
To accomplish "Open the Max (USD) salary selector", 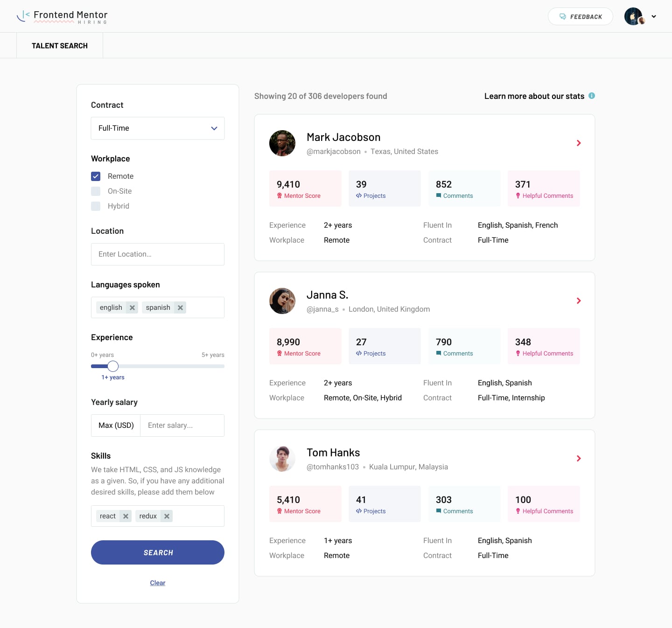I will pos(115,425).
